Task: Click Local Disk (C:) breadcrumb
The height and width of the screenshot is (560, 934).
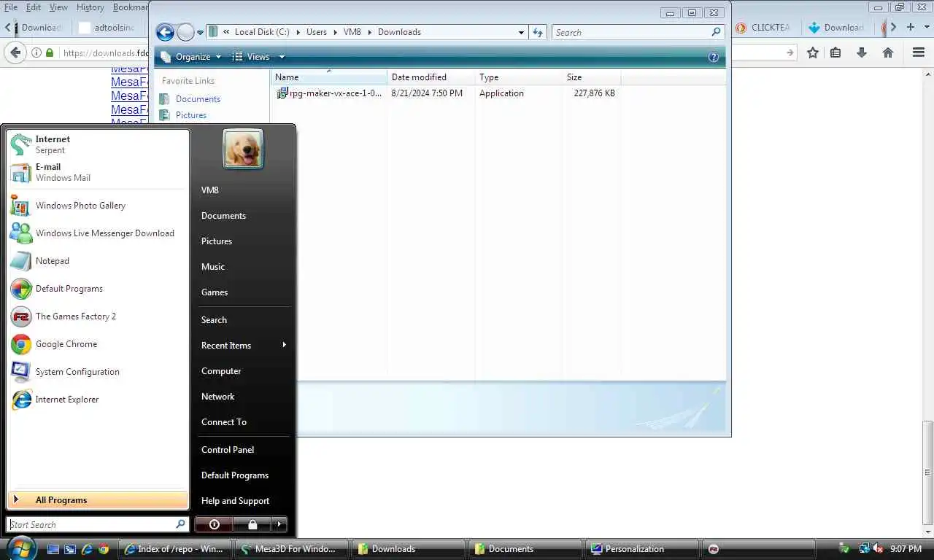Action: pyautogui.click(x=261, y=32)
